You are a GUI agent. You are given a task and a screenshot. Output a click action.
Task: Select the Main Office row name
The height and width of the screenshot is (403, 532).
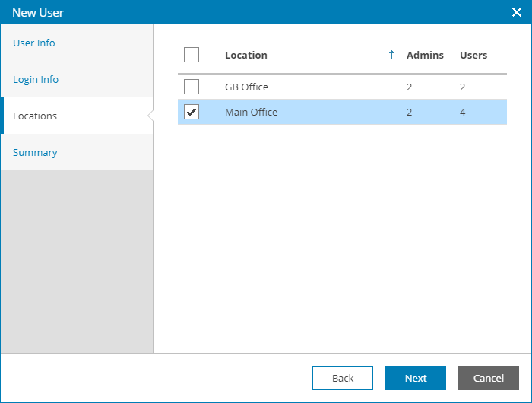[x=251, y=113]
